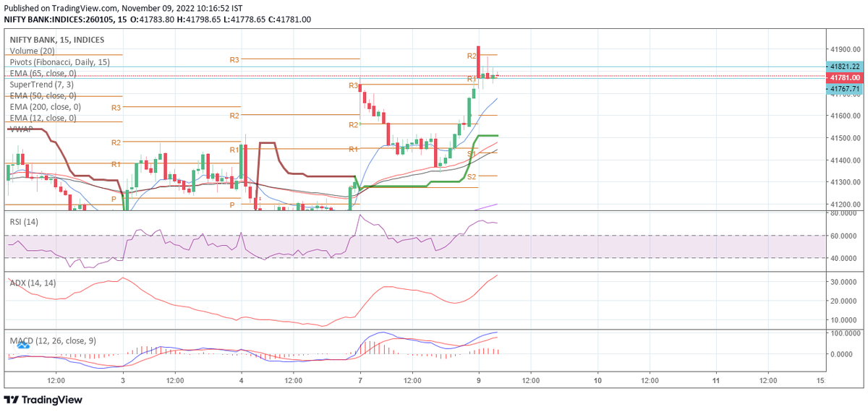The width and height of the screenshot is (868, 412).
Task: Click the 41500.00 price axis value
Action: pos(846,138)
